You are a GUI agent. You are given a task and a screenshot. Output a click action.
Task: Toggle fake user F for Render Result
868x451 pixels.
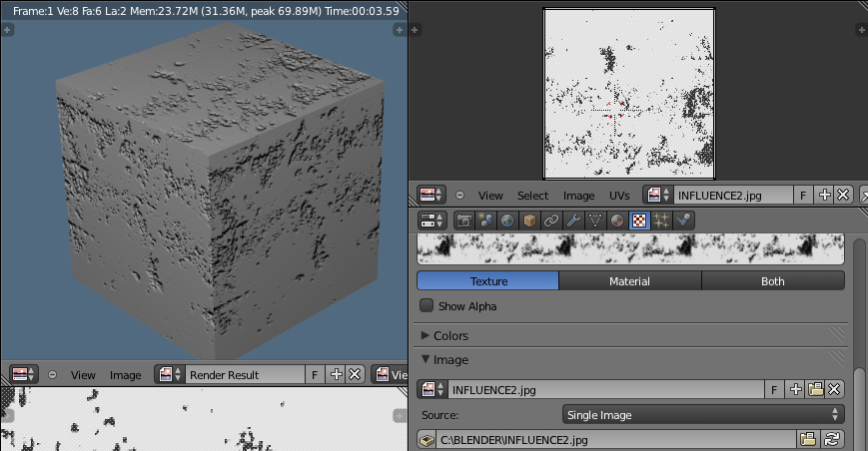click(x=315, y=375)
